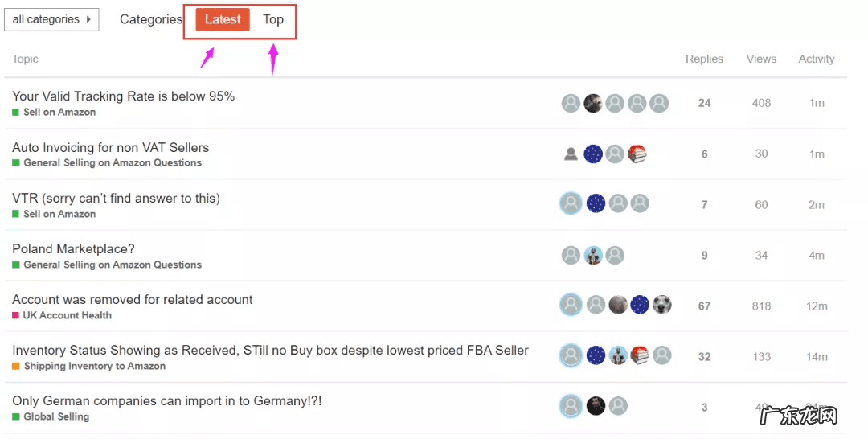Click Shipping Inventory to Amazon category tag
This screenshot has width=868, height=439.
pyautogui.click(x=95, y=366)
